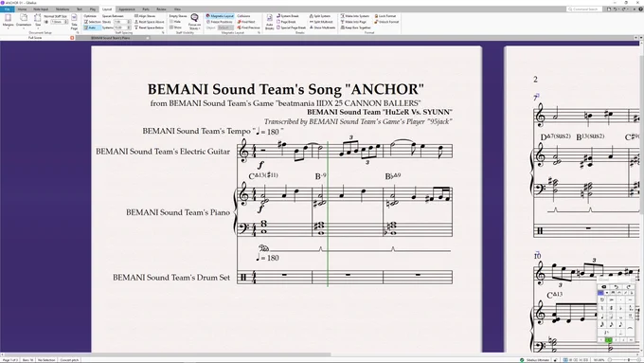This screenshot has width=644, height=363.
Task: Click the Lock Format button
Action: 385,16
